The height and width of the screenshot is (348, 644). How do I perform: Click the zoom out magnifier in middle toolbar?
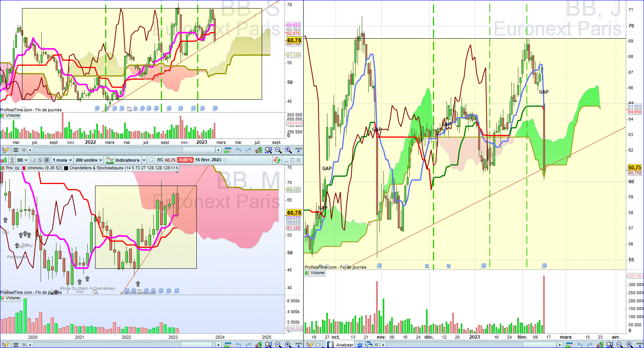pyautogui.click(x=278, y=150)
